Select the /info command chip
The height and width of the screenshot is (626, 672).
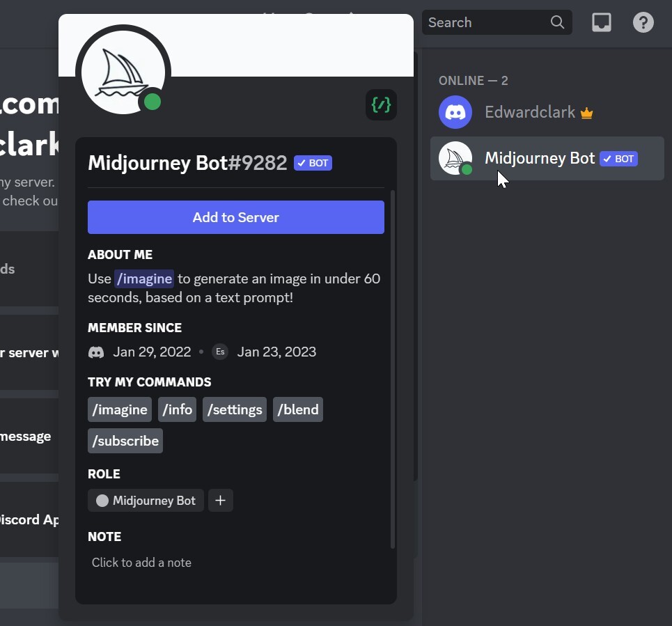pyautogui.click(x=177, y=409)
